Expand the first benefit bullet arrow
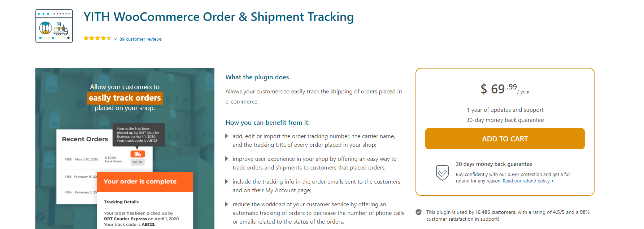This screenshot has width=644, height=229. pyautogui.click(x=227, y=136)
